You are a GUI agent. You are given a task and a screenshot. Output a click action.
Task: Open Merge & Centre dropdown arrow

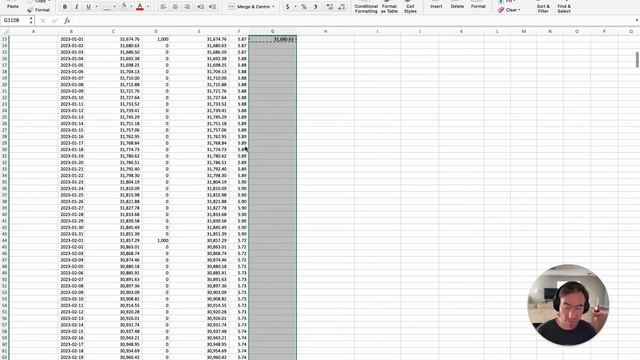point(273,7)
